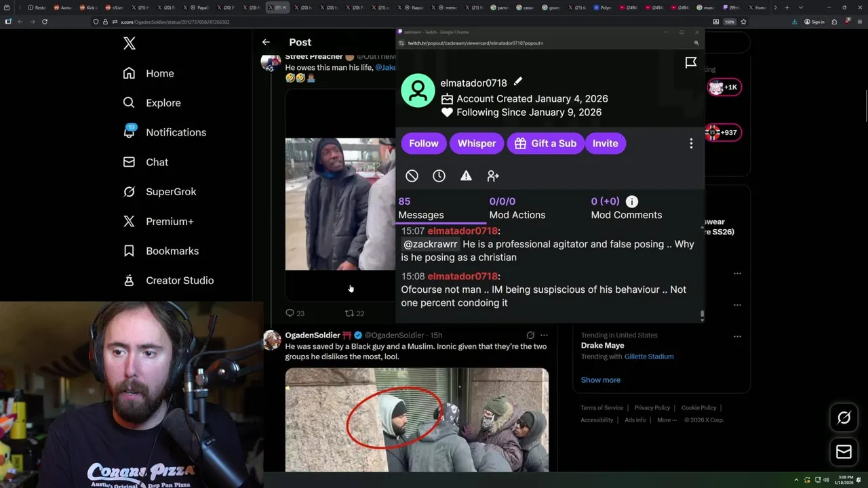Click the +1K live avatars badge
This screenshot has width=868, height=488.
tap(725, 87)
